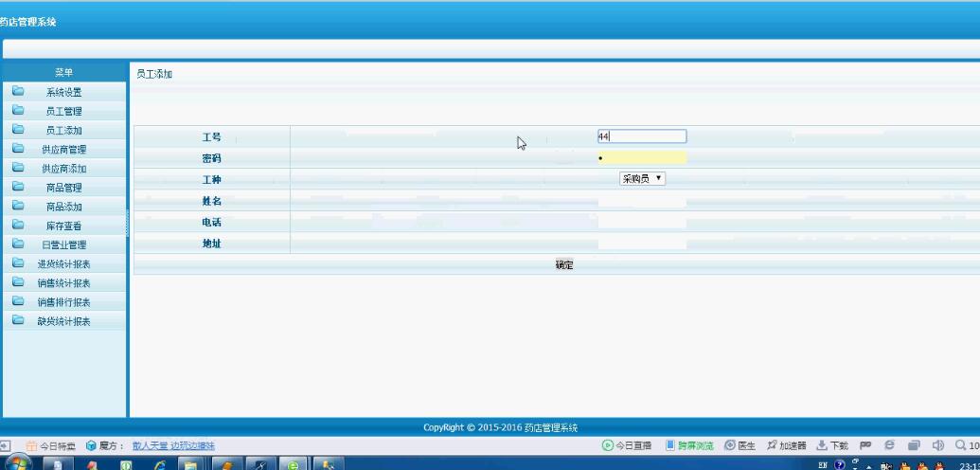The height and width of the screenshot is (470, 980).
Task: Click the CopyRight © 2015-2016 药店管理系统 footer text
Action: [501, 428]
